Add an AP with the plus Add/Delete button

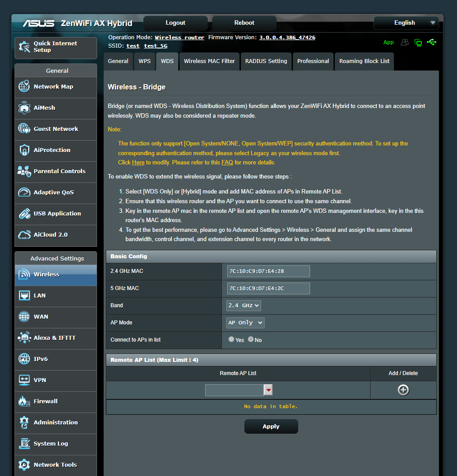pos(403,390)
